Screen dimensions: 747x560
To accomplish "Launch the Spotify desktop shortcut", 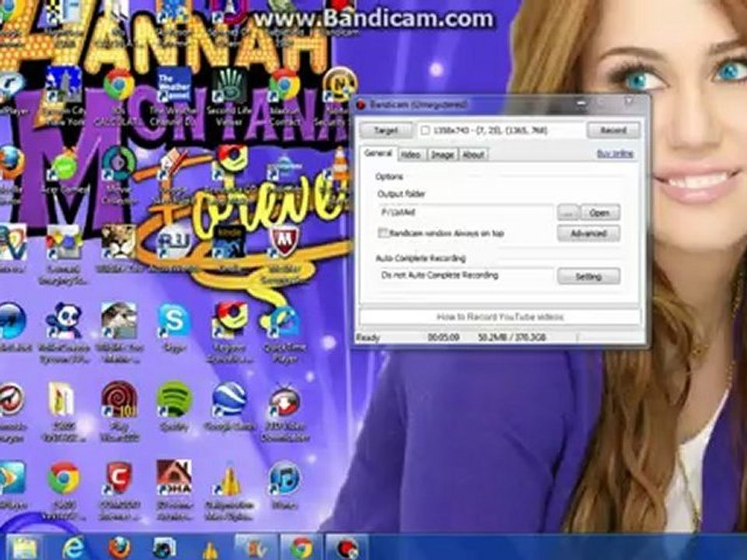I will (x=174, y=401).
